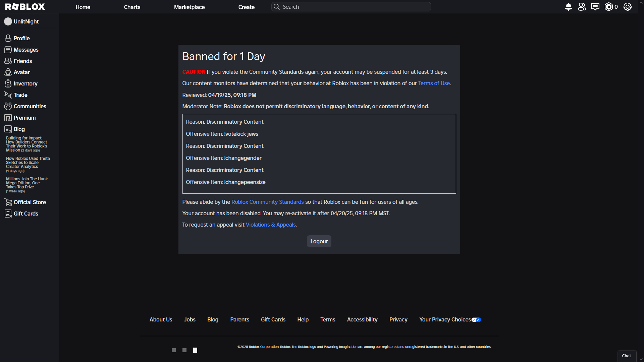Open the notifications bell icon

coord(568,7)
